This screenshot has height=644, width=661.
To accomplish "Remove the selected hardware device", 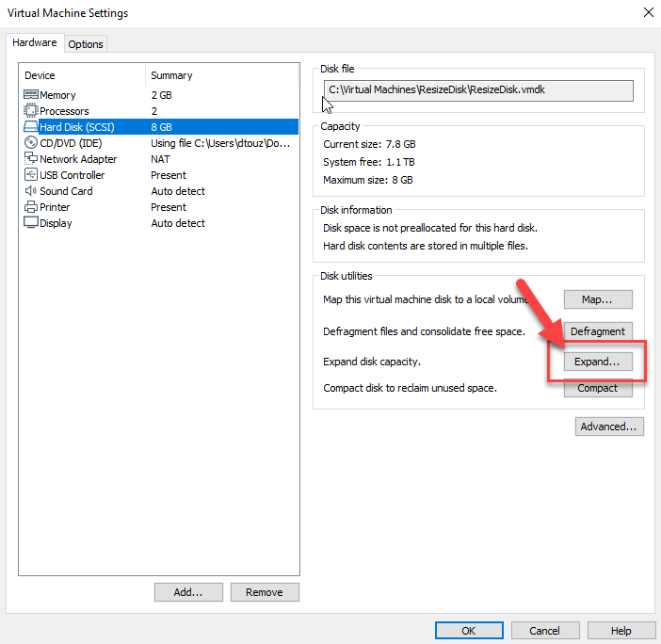I will [x=264, y=592].
